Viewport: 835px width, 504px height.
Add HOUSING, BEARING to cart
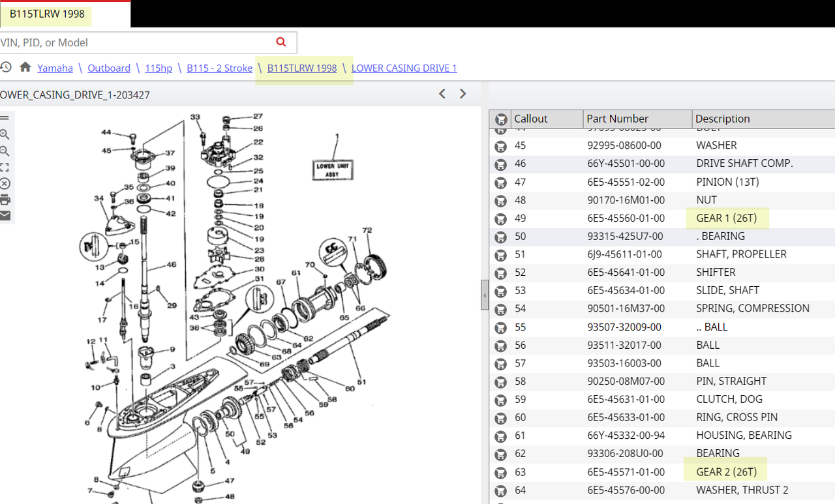(x=500, y=436)
